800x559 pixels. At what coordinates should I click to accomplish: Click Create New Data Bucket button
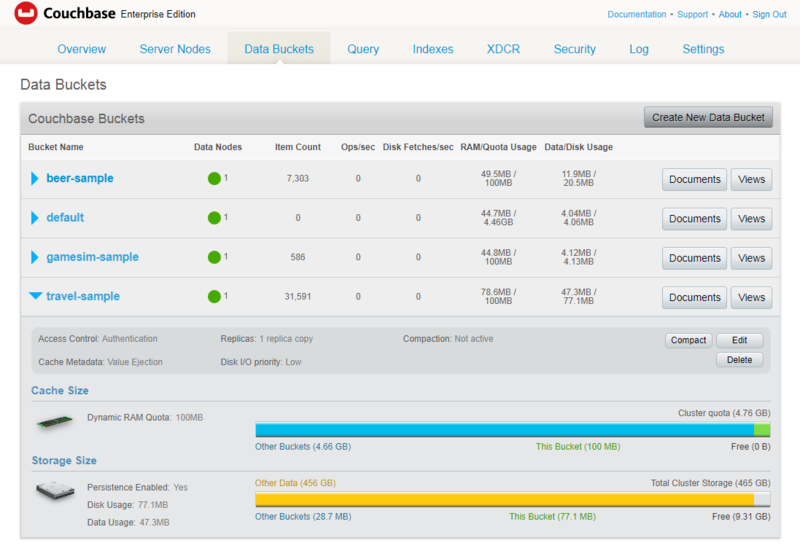[708, 117]
